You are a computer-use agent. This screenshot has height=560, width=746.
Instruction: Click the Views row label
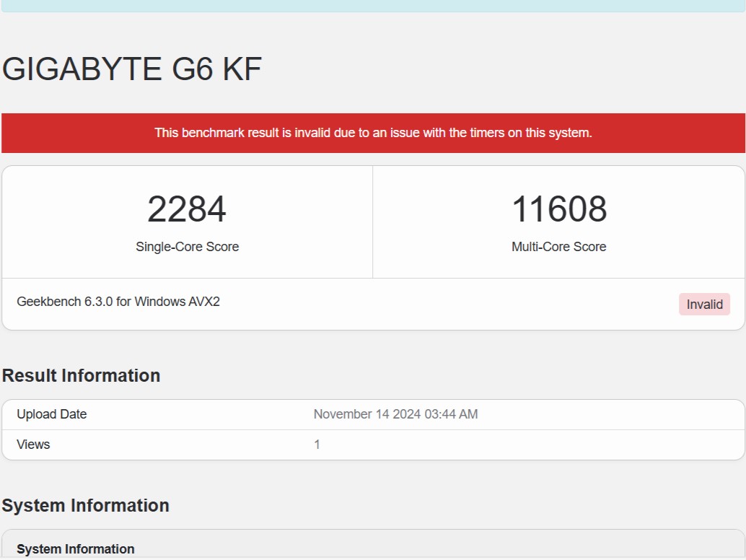click(x=33, y=445)
